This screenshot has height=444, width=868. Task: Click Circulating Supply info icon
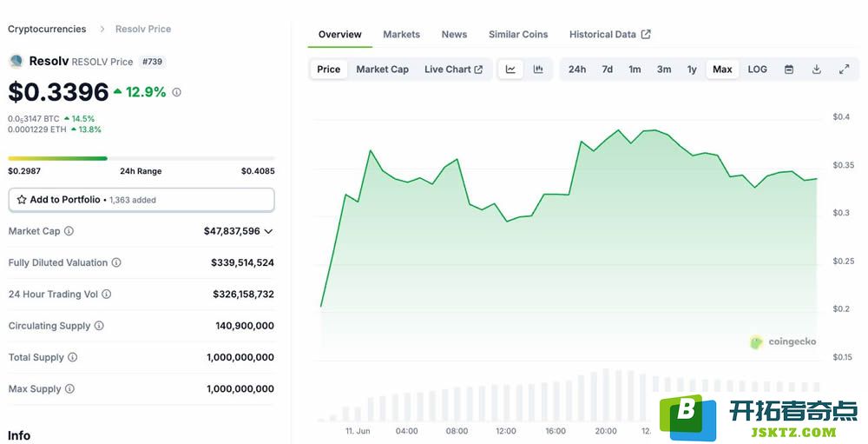click(x=99, y=326)
